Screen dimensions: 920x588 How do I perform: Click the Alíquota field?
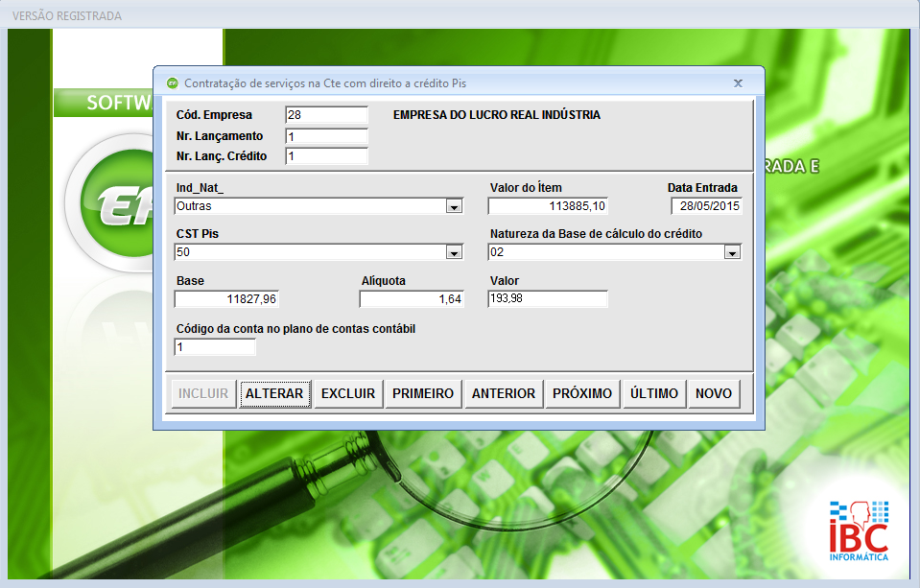[412, 299]
